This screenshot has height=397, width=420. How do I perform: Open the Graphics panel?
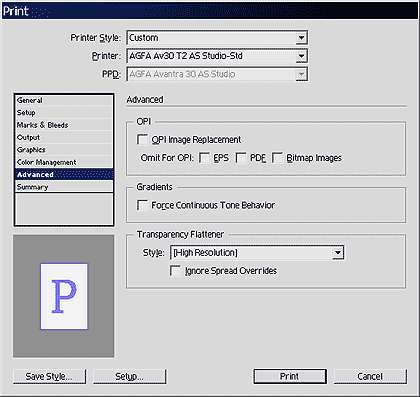[64, 150]
